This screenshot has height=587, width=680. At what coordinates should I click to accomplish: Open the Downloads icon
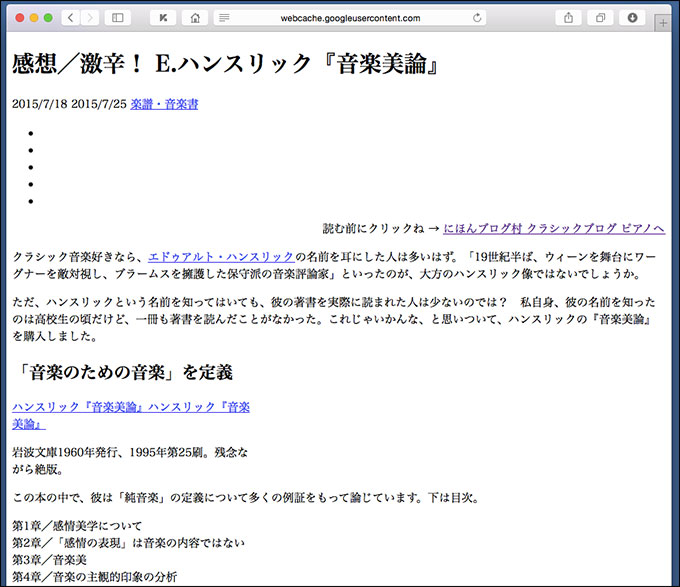coord(632,18)
